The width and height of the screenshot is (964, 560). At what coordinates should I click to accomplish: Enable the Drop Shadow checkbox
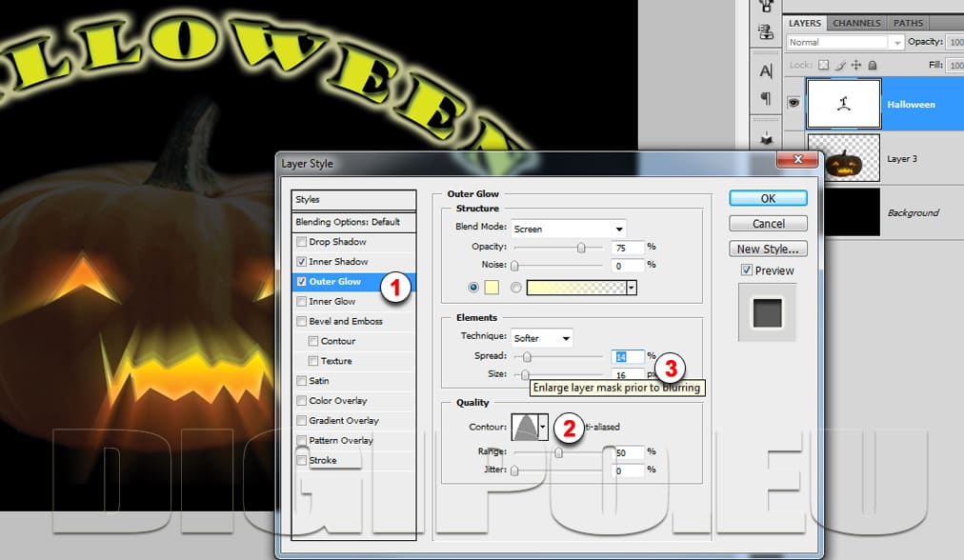[302, 242]
